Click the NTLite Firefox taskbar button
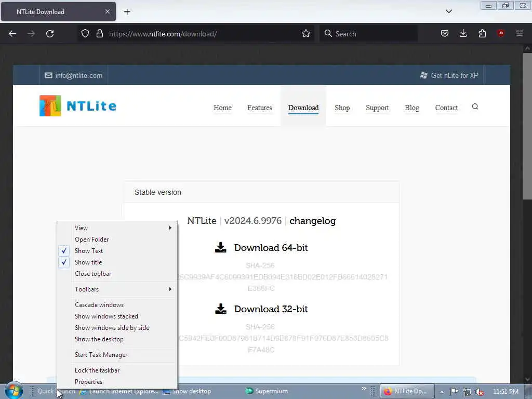This screenshot has height=399, width=532. tap(407, 391)
